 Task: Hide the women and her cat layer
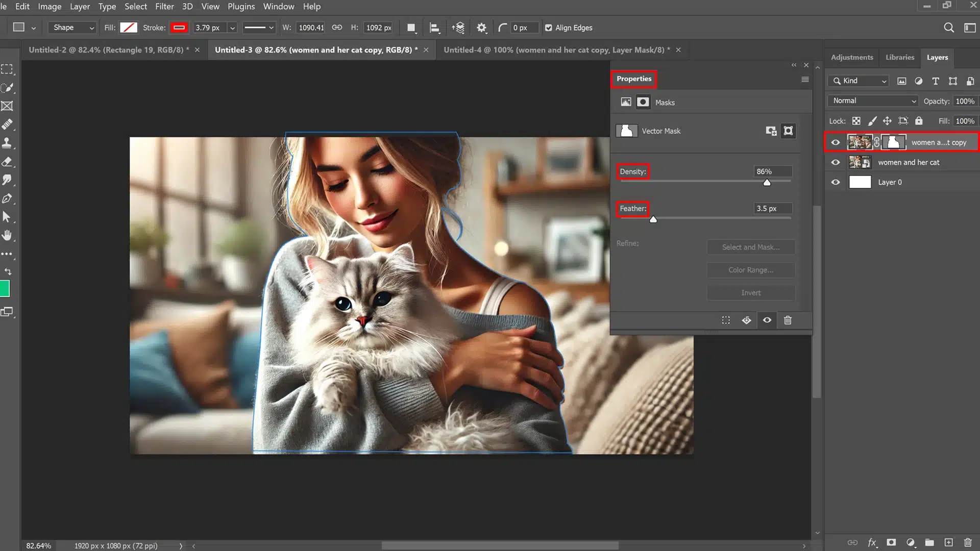pos(836,162)
